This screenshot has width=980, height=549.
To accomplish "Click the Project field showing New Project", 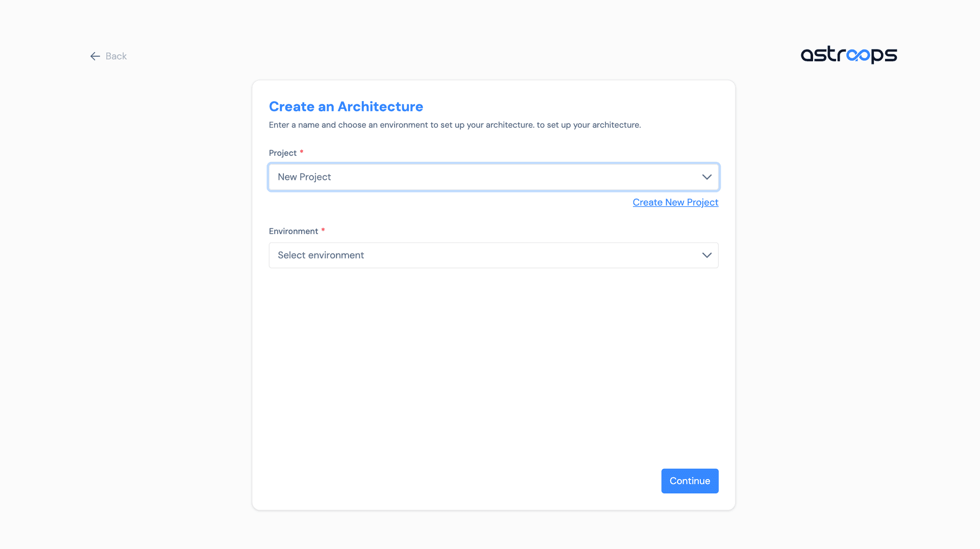I will (493, 177).
